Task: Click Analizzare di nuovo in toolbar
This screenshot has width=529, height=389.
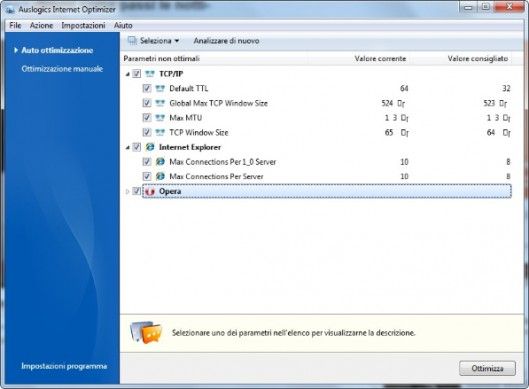Action: point(226,41)
